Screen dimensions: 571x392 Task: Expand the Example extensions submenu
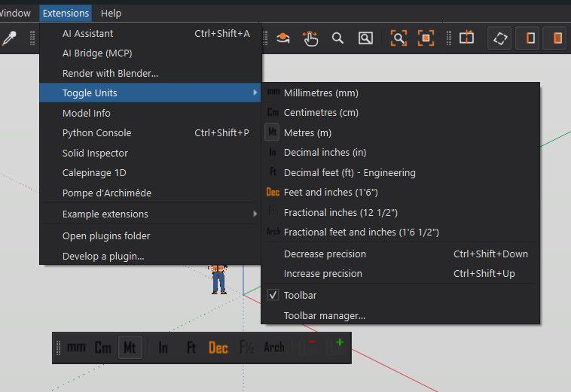pos(151,214)
